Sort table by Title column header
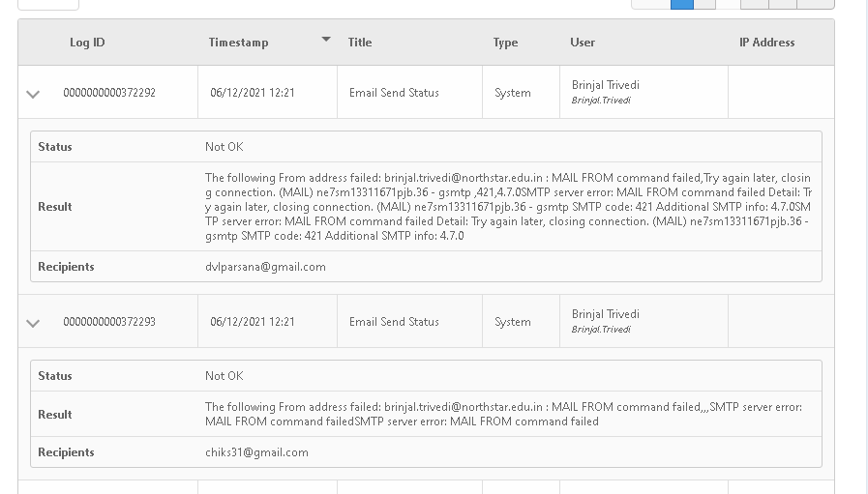Viewport: 868px width, 494px height. point(360,43)
